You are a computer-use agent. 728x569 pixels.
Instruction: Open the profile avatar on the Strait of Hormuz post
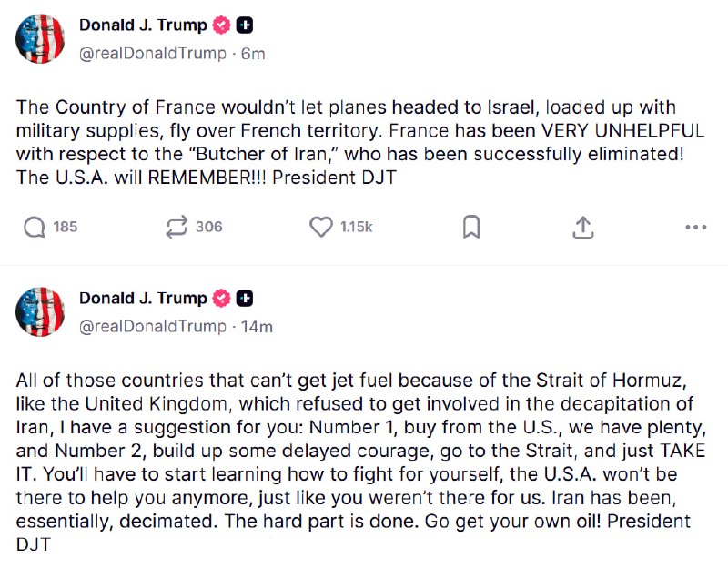point(41,311)
